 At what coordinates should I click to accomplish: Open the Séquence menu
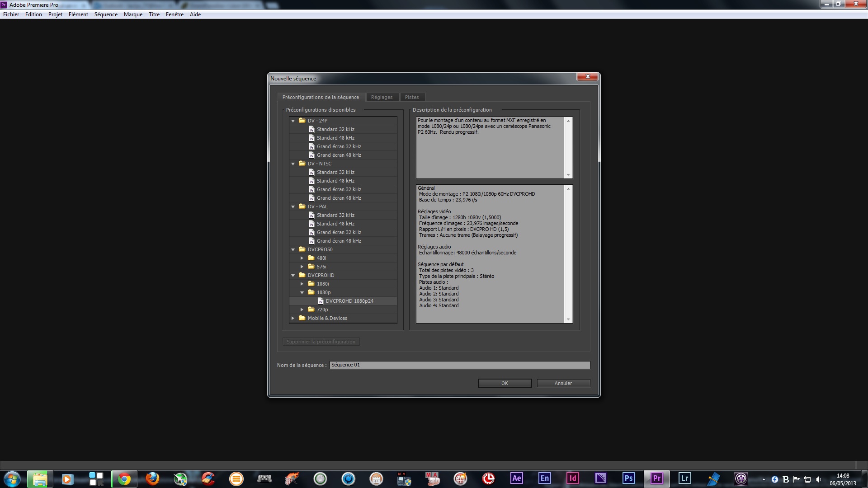click(x=106, y=14)
